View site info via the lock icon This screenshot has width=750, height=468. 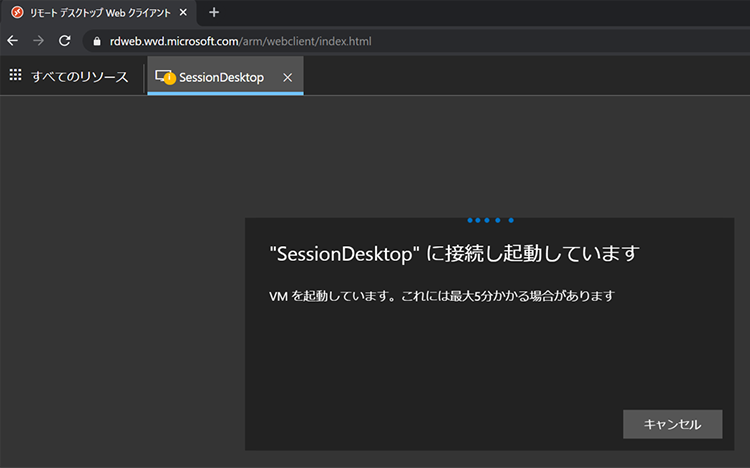(97, 41)
